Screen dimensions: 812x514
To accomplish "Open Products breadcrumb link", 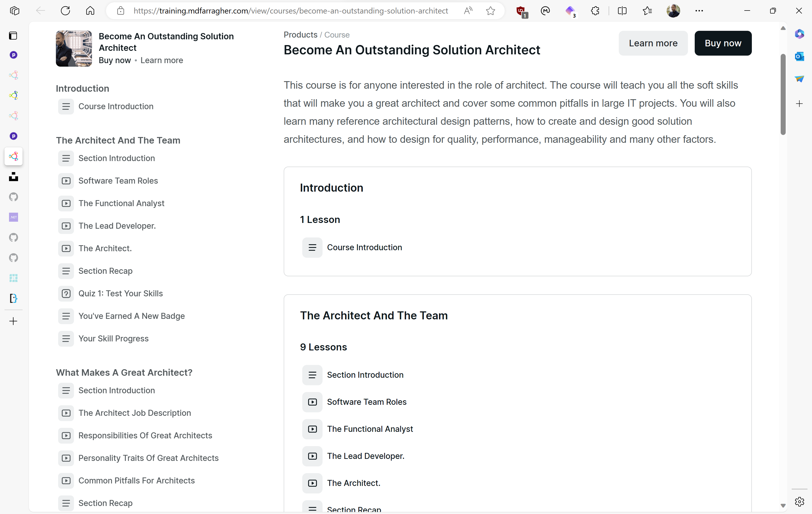I will (300, 35).
